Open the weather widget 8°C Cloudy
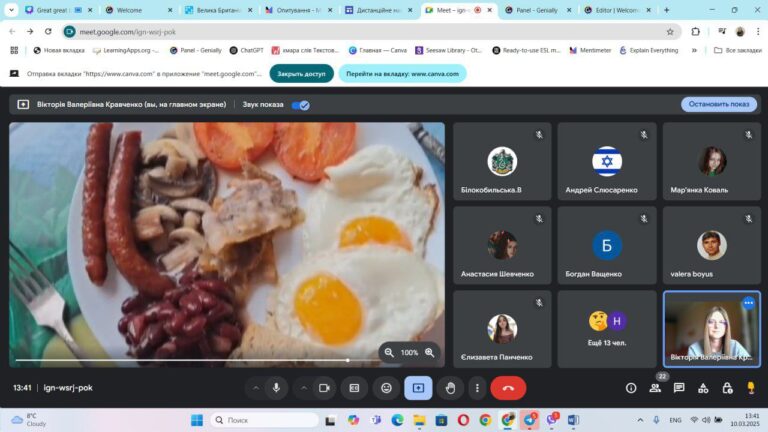This screenshot has width=768, height=432. point(29,420)
